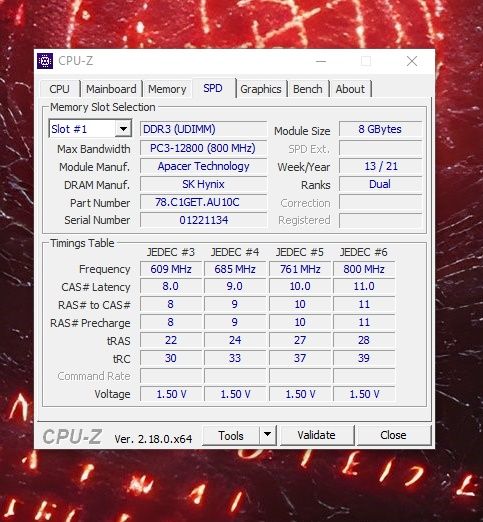Click the tRAS value 24
This screenshot has width=483, height=522.
point(235,340)
